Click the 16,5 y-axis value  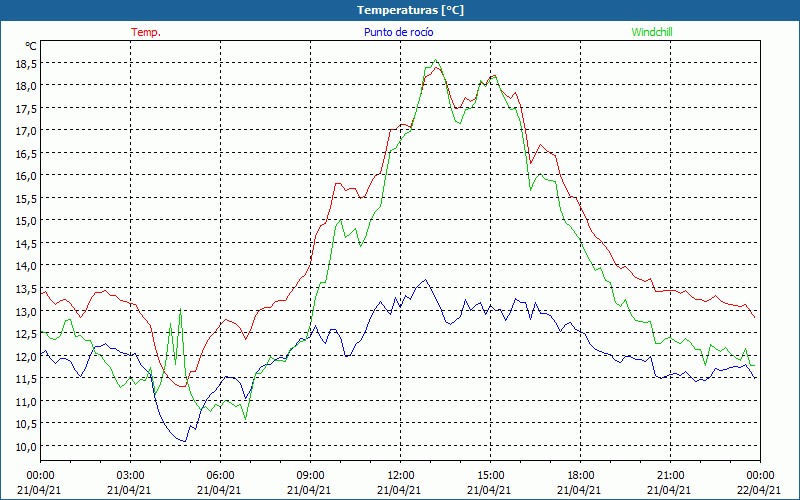(25, 153)
